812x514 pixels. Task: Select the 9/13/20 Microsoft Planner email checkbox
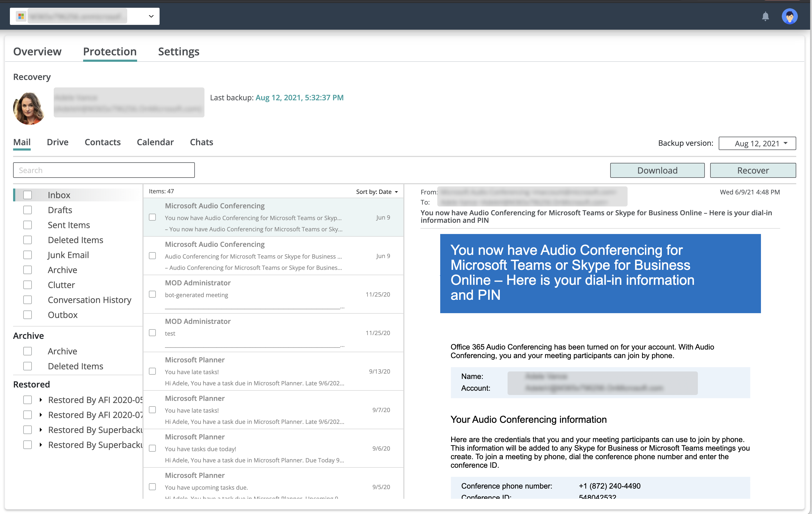click(x=152, y=371)
